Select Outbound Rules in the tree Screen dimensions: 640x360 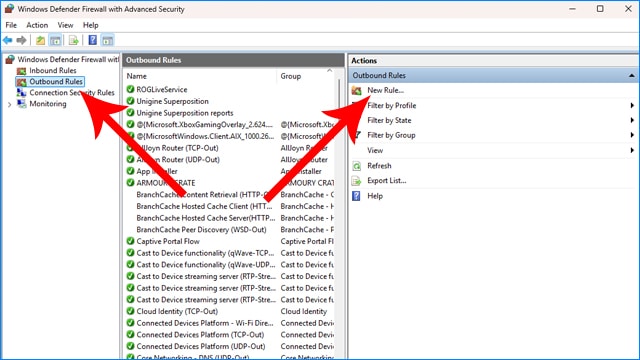pos(56,82)
